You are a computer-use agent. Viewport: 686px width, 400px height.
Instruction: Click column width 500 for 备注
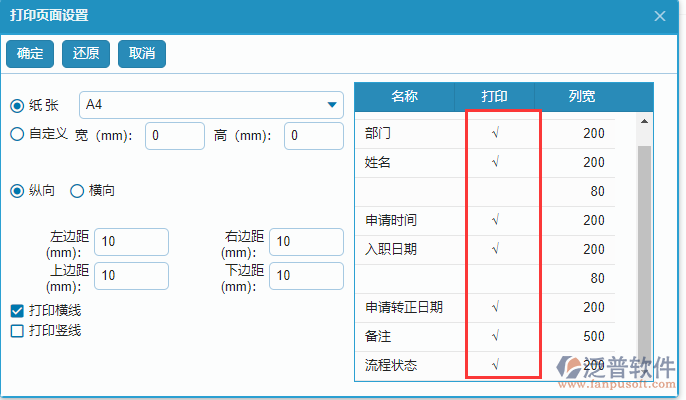click(x=594, y=336)
